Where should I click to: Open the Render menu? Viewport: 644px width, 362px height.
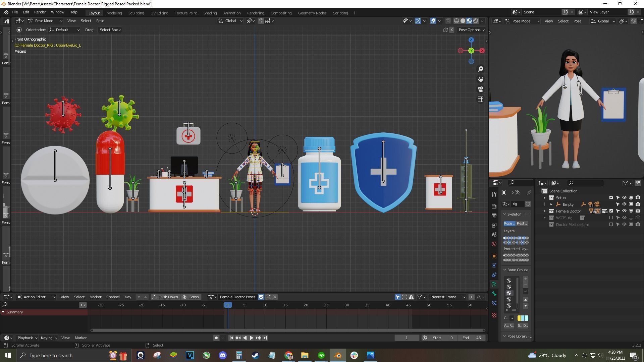coord(40,12)
